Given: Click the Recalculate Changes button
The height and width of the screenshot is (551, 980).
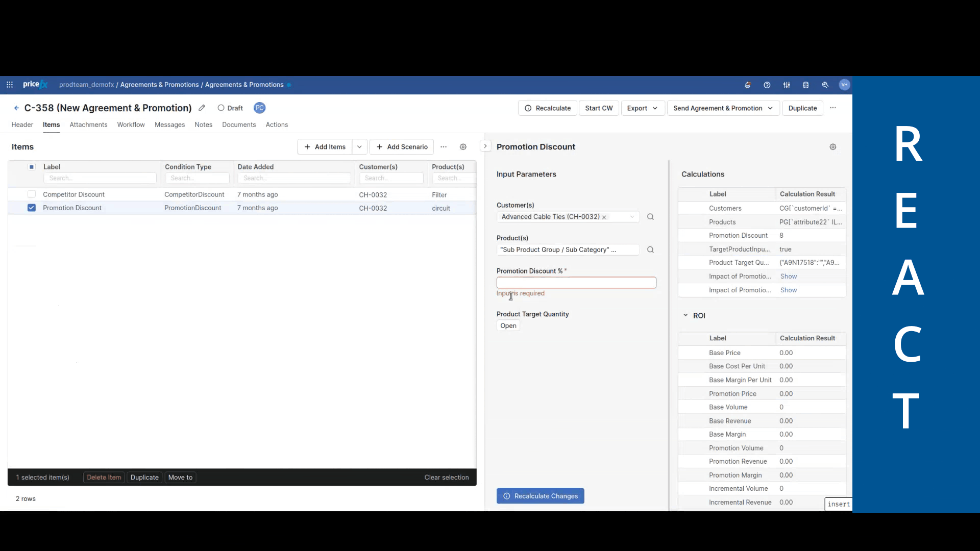Looking at the screenshot, I should click(540, 496).
